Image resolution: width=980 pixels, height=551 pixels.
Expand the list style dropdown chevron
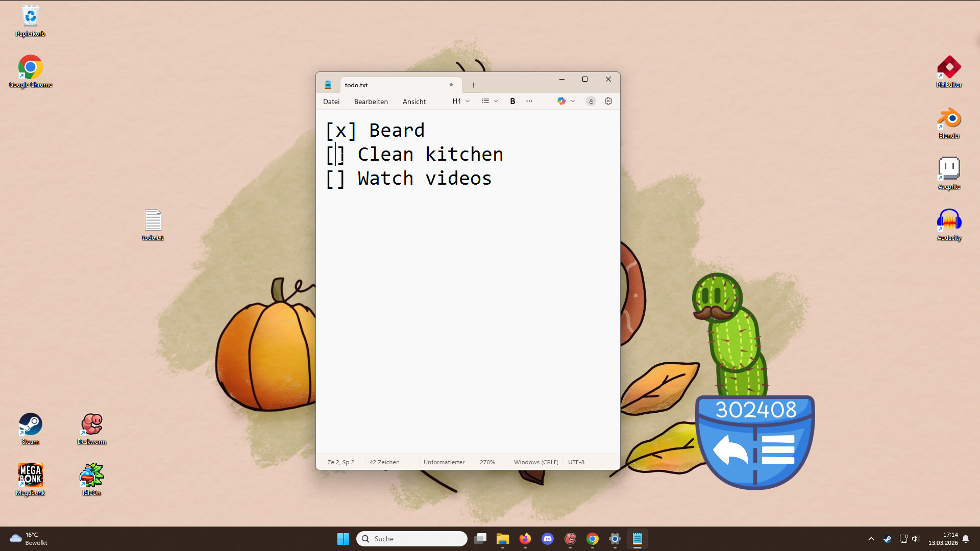[x=496, y=101]
